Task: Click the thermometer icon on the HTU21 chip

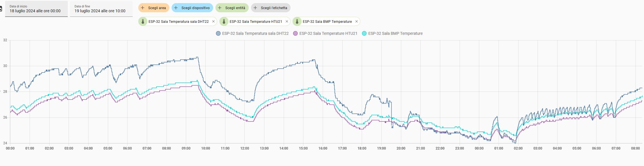Action: pos(224,21)
